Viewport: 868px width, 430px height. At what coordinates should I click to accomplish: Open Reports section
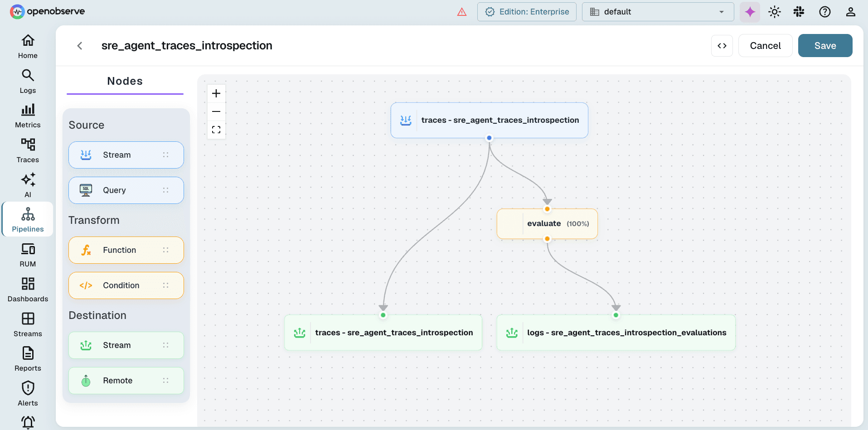(28, 359)
